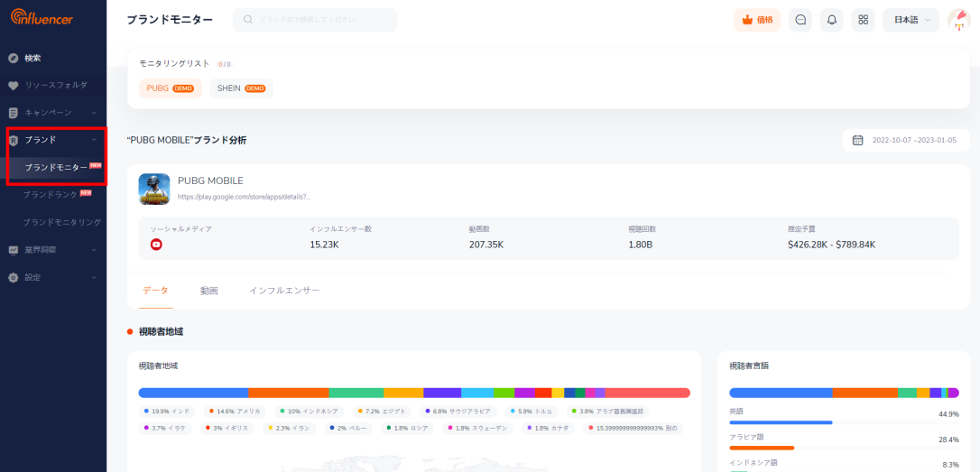Viewport: 980px width, 472px height.
Task: Click the 5.9% トルコ legend chip
Action: pyautogui.click(x=533, y=412)
